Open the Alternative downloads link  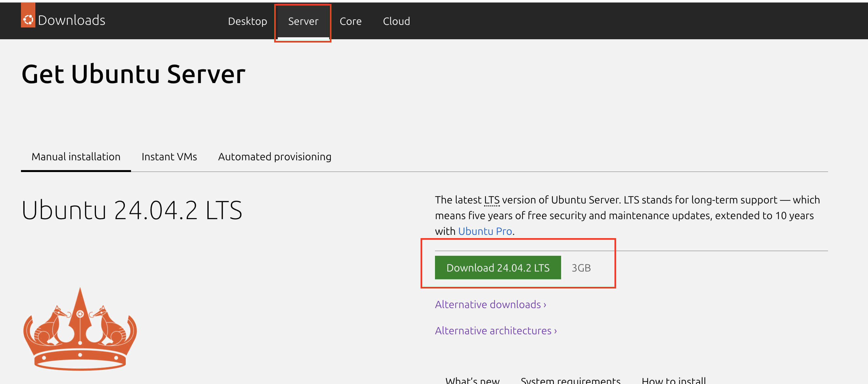[490, 304]
